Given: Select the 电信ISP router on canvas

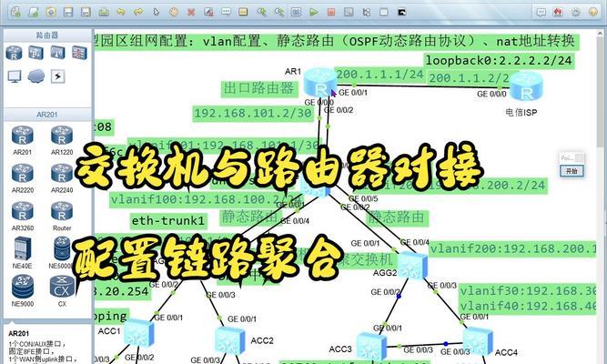Looking at the screenshot, I should [x=526, y=86].
